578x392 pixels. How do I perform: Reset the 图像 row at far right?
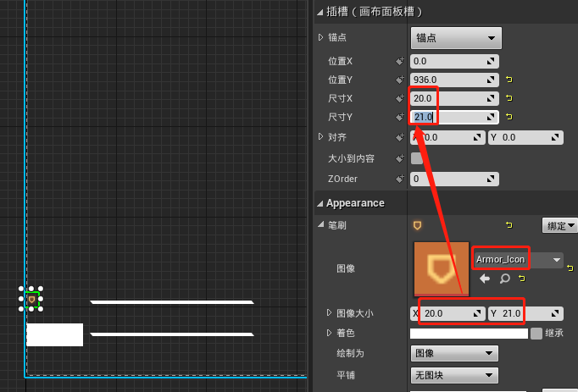(570, 268)
